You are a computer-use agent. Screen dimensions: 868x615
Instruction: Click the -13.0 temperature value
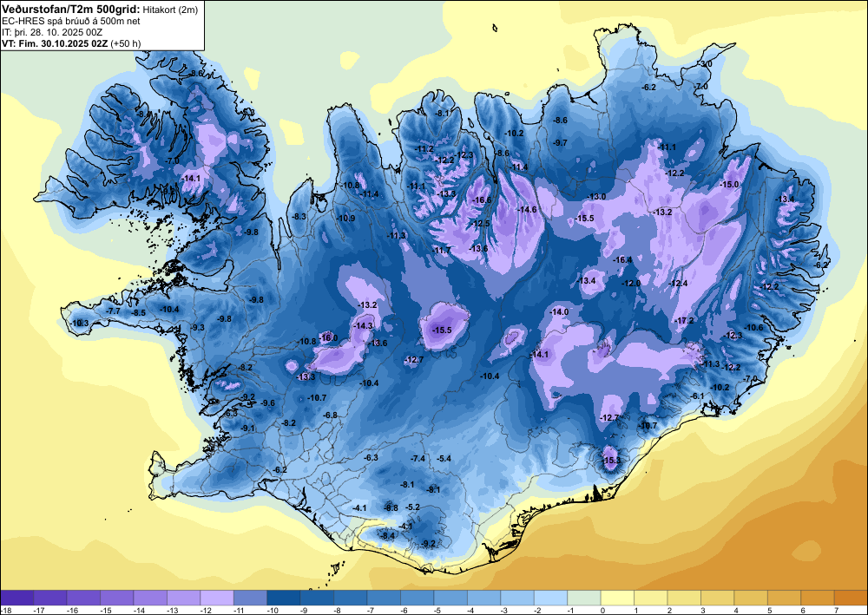(x=597, y=196)
